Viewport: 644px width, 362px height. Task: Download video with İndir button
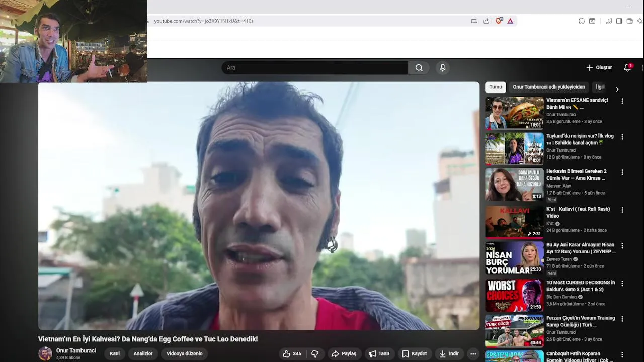[449, 354]
